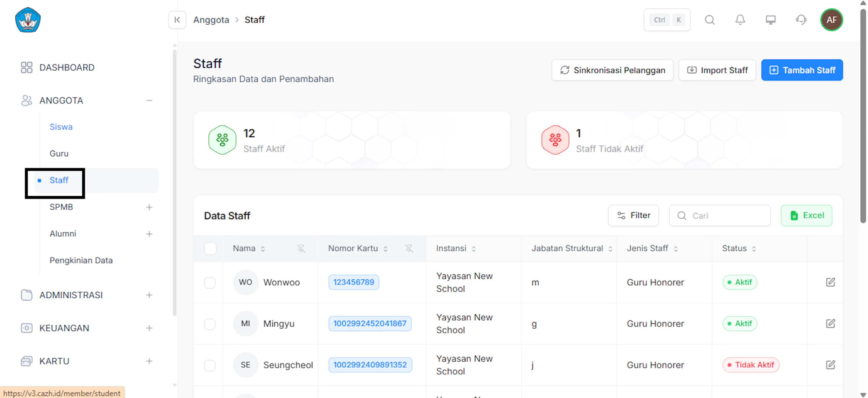Select the Staff sidebar item
868x398 pixels.
point(96,180)
